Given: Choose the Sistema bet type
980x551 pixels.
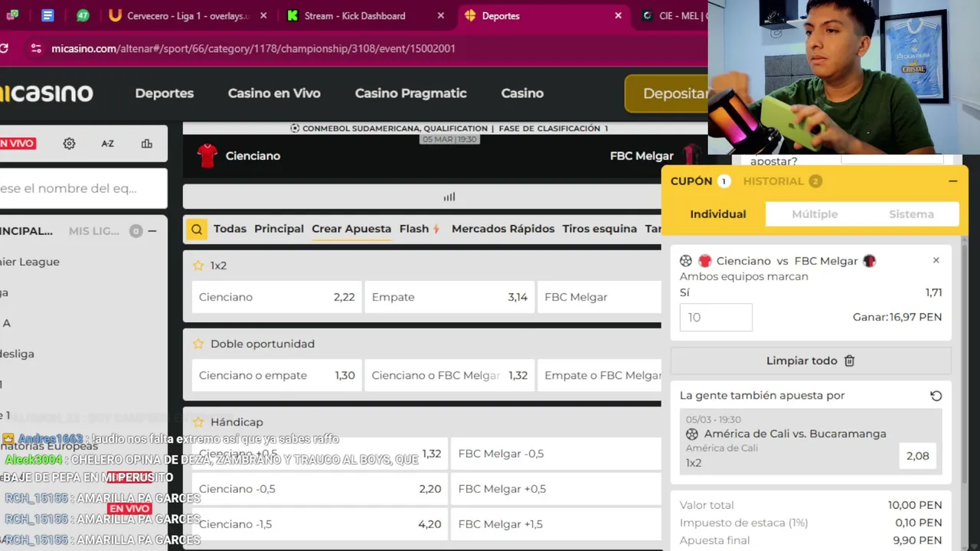Looking at the screenshot, I should (x=911, y=214).
